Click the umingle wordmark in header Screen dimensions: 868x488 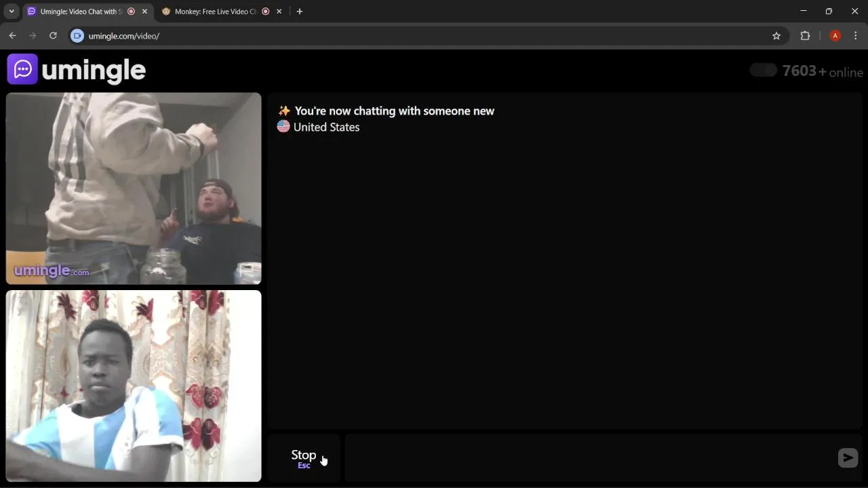pyautogui.click(x=94, y=70)
